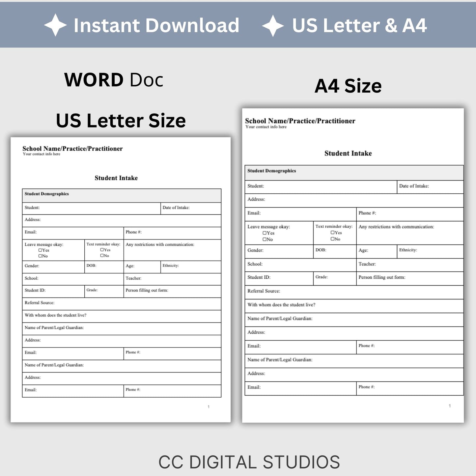Screen dimensions: 476x476
Task: Click the US Letter & A4 banner text
Action: (360, 25)
